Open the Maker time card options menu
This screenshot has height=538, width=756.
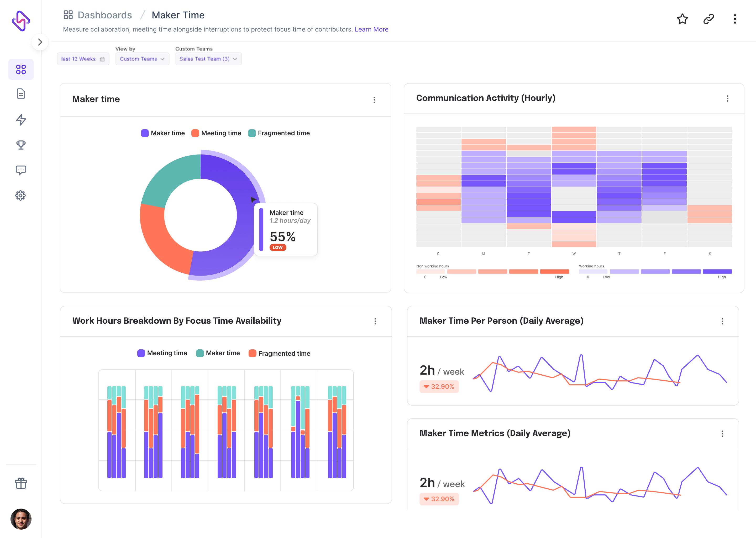tap(374, 100)
